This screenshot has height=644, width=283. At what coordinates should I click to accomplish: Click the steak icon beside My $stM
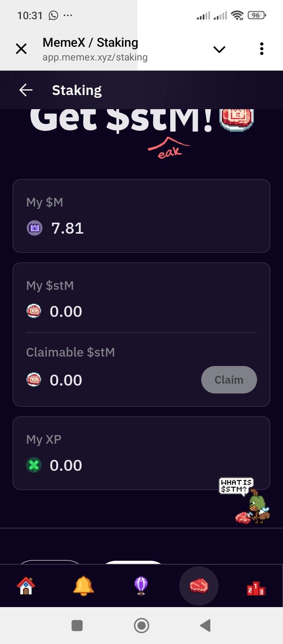34,311
